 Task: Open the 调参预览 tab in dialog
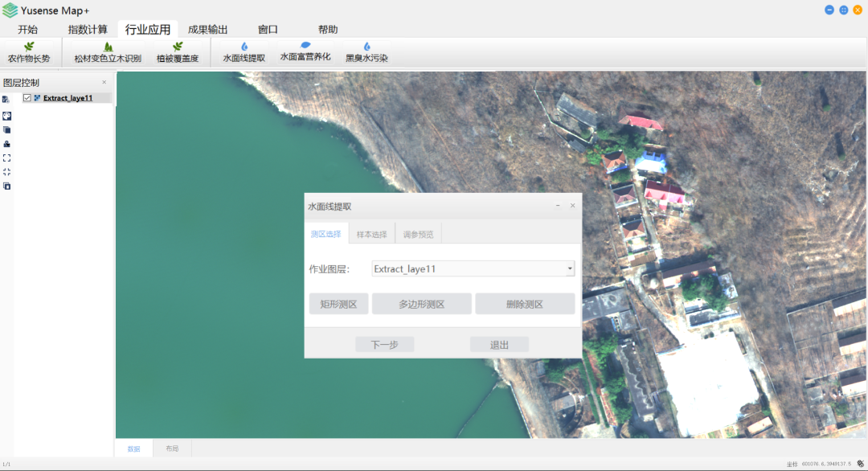click(418, 235)
